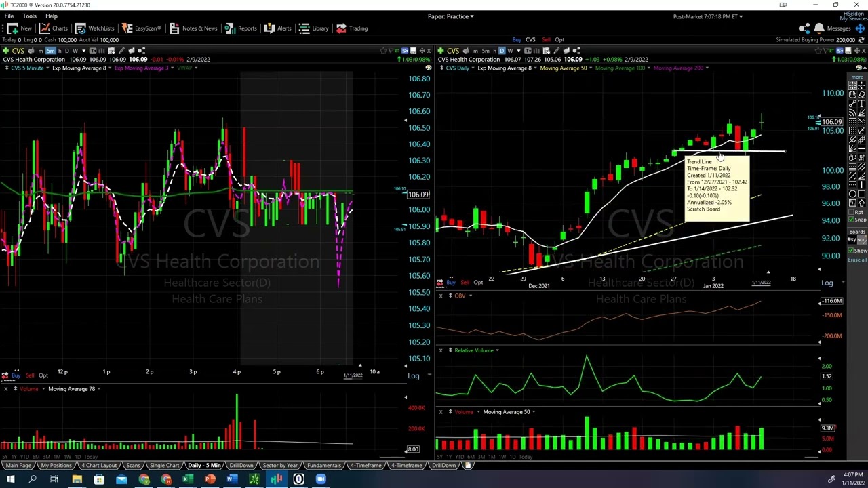Click the save icon on 5-minute chart header
The image size is (868, 488).
pyautogui.click(x=413, y=50)
